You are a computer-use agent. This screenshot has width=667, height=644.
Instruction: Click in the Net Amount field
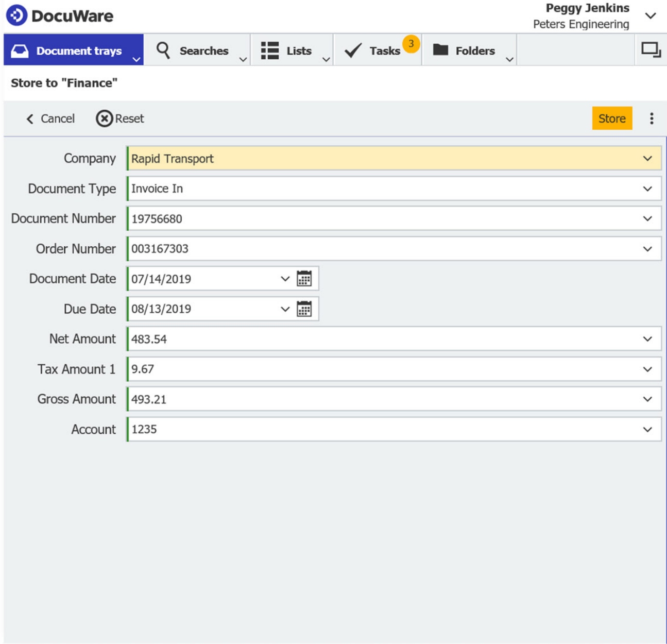coord(381,339)
